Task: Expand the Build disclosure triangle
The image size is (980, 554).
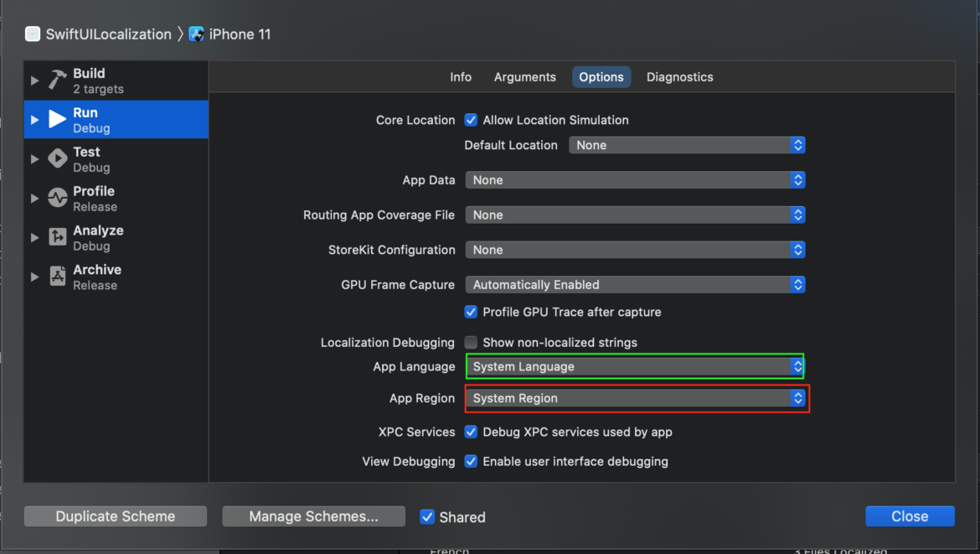Action: point(34,80)
